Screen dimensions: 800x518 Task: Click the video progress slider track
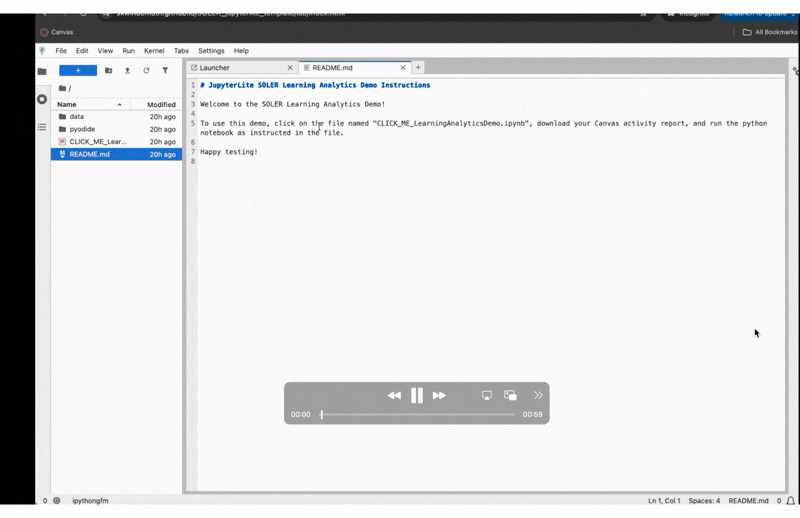point(417,414)
